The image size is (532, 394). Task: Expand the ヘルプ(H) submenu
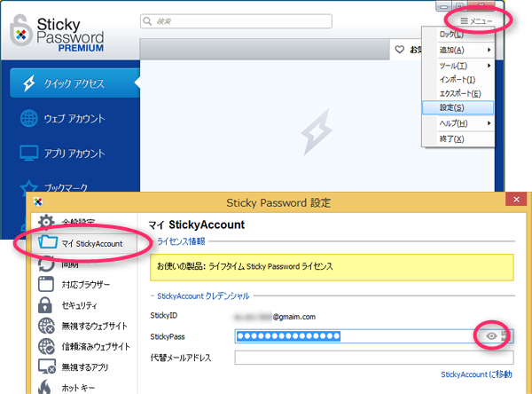pyautogui.click(x=458, y=123)
